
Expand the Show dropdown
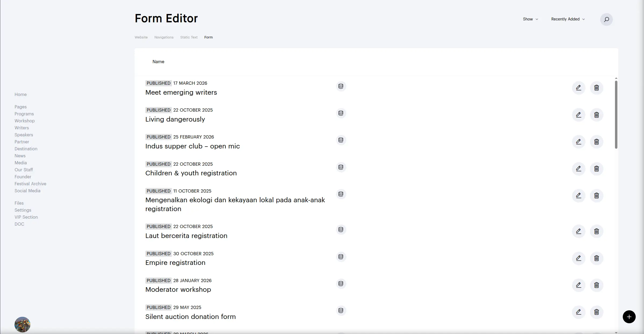530,19
